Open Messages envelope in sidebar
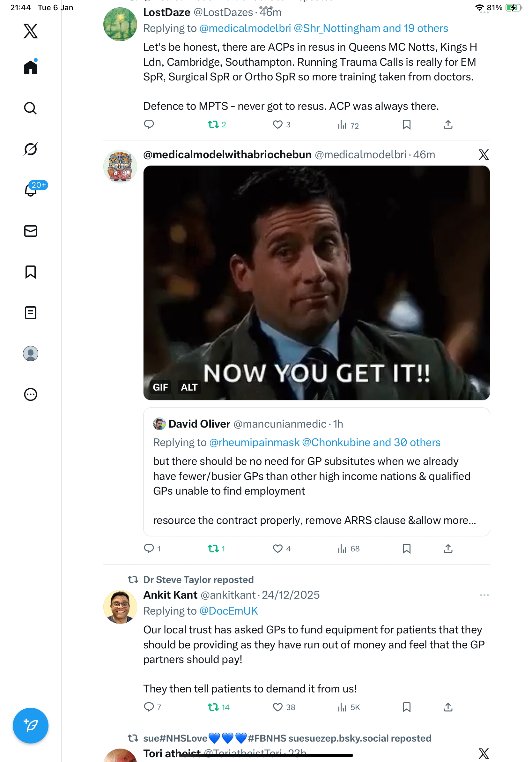Screen dimensions: 532x762 30,231
